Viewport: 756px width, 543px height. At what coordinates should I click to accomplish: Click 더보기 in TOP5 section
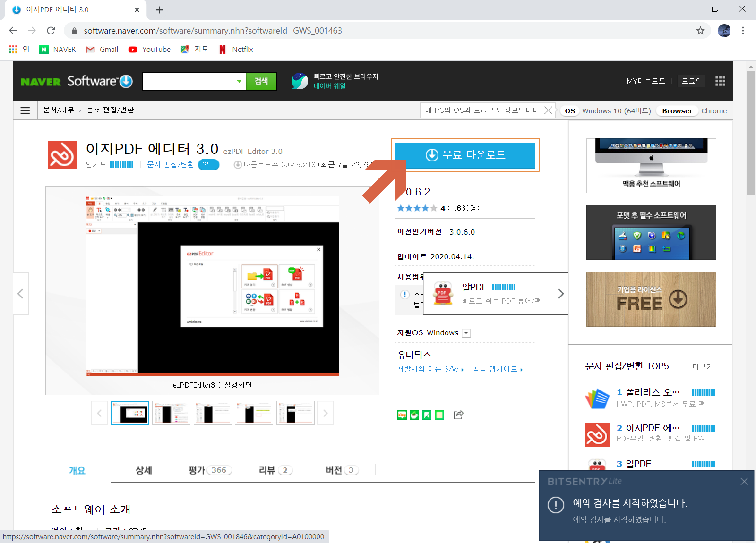703,367
